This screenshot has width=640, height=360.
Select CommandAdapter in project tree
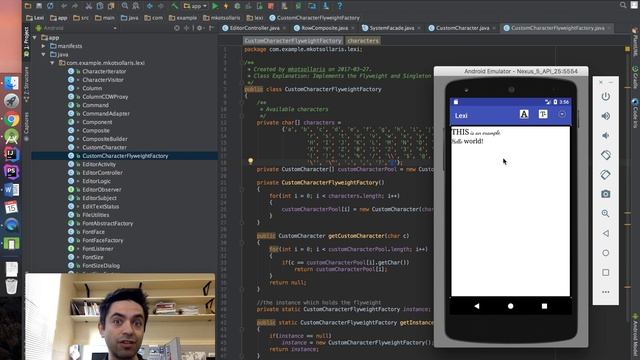[106, 113]
